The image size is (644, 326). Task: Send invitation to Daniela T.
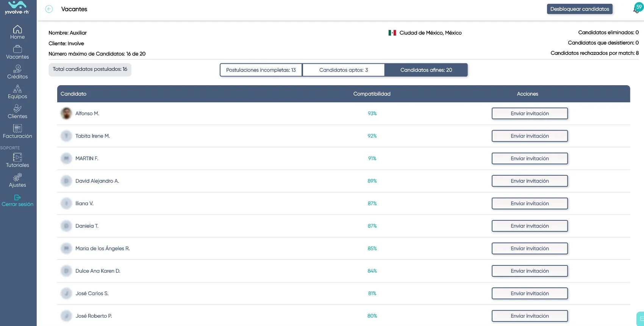(530, 226)
